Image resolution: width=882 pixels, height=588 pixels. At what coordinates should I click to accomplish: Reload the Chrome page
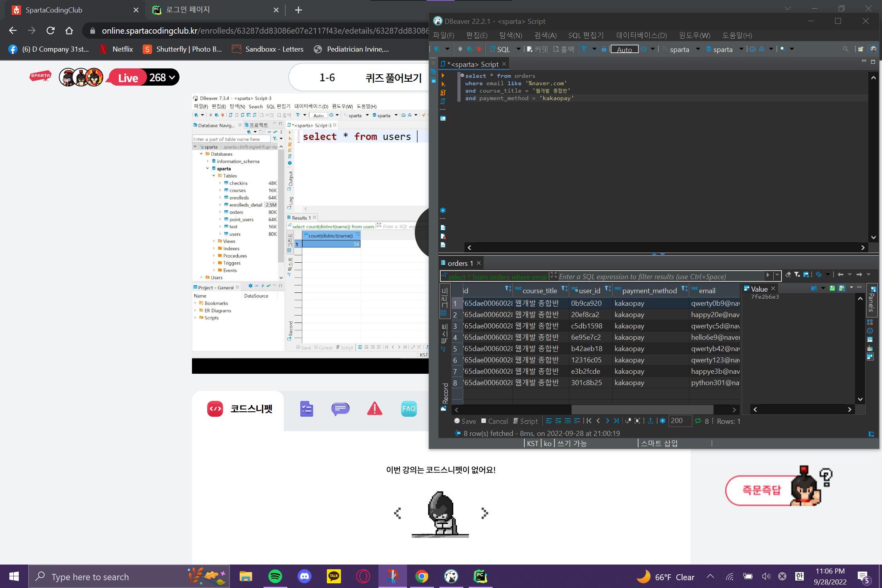[50, 30]
